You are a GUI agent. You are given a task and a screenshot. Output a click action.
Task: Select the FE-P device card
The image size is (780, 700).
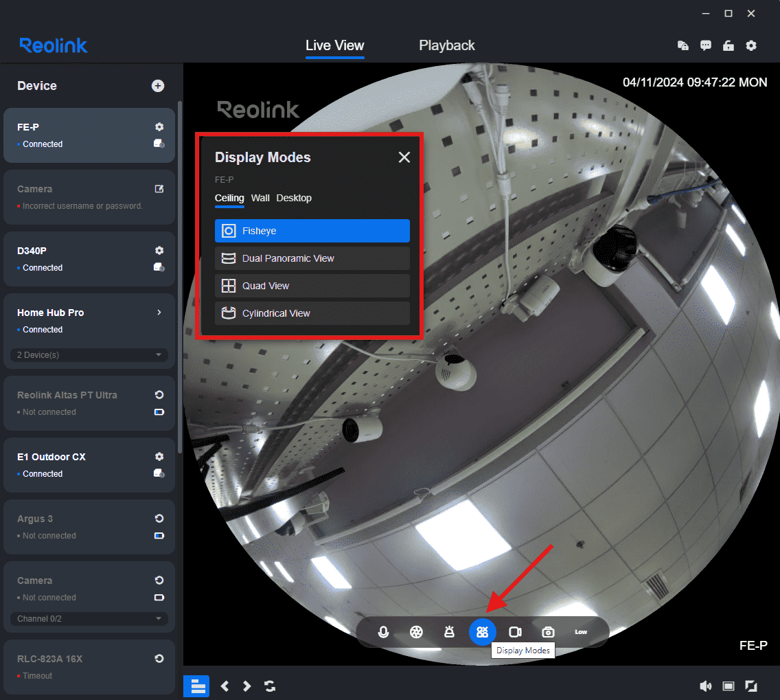point(89,135)
